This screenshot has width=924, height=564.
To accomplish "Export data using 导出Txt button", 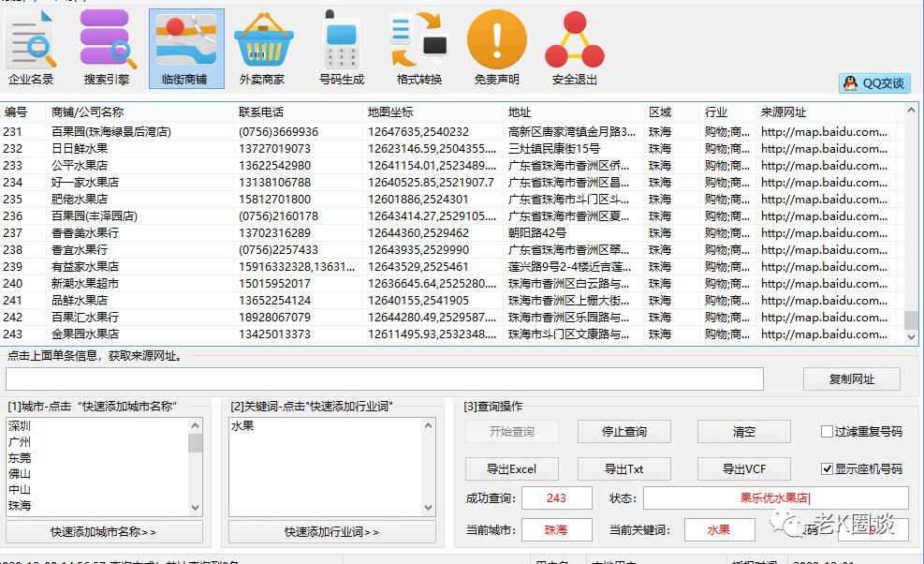I will [623, 468].
